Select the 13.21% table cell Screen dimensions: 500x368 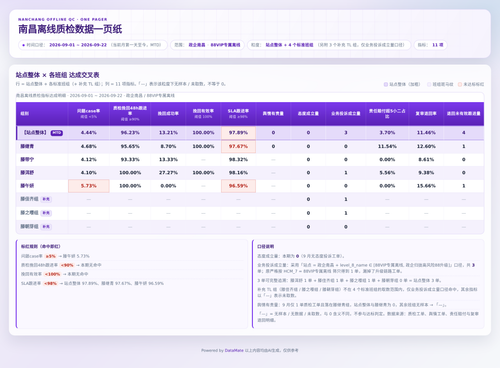(x=168, y=133)
